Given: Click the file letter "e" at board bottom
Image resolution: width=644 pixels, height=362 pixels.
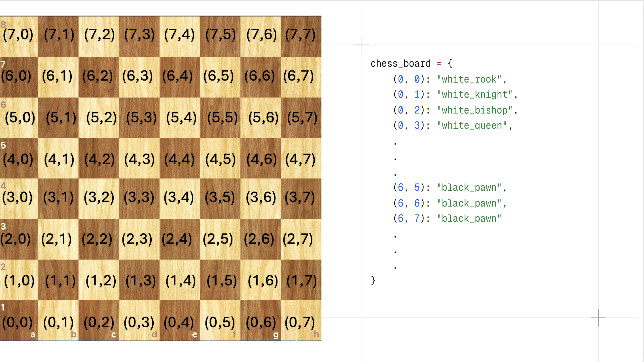Looking at the screenshot, I should [x=195, y=334].
